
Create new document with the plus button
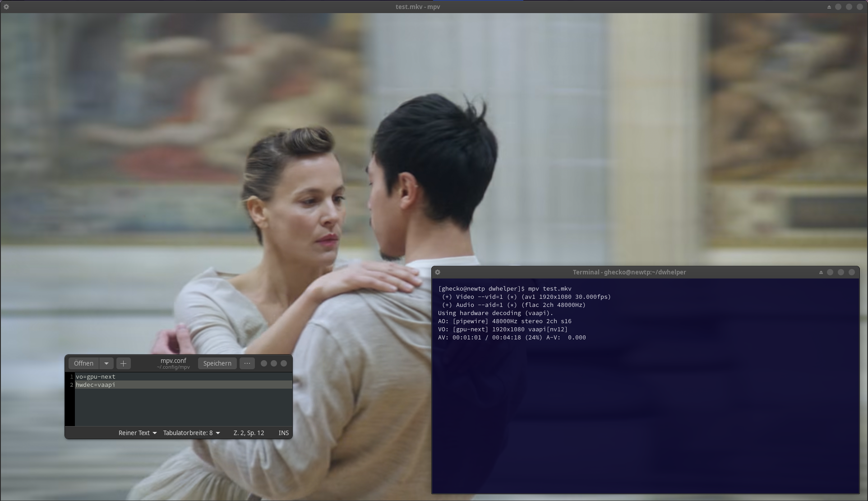123,363
